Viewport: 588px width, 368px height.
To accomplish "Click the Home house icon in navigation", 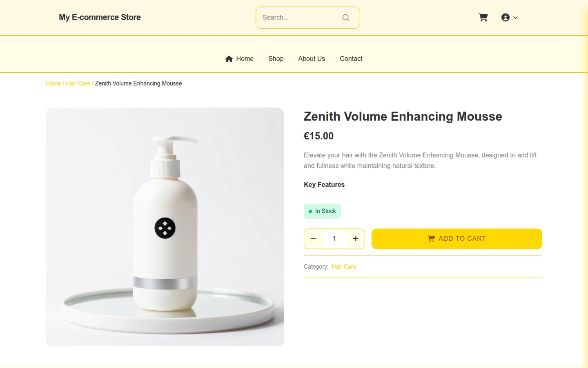I will (x=229, y=59).
